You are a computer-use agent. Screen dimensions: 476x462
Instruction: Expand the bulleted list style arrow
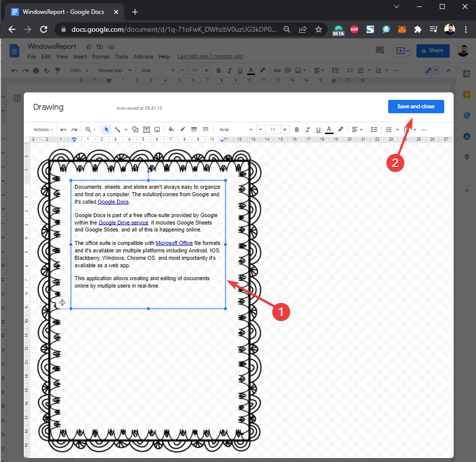[397, 130]
